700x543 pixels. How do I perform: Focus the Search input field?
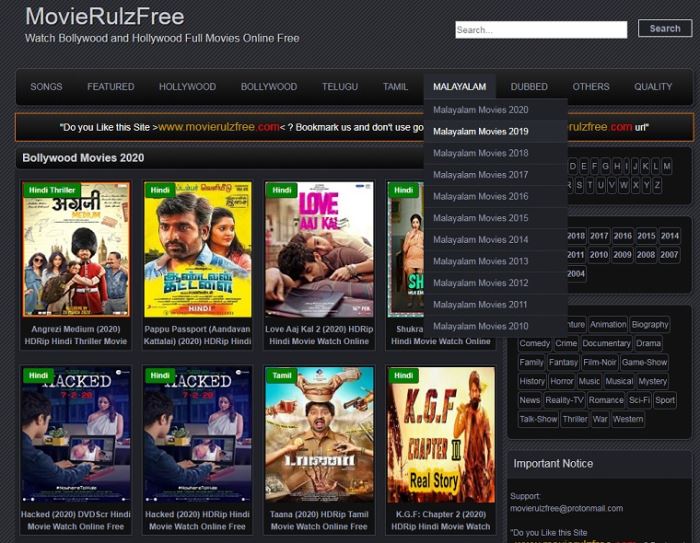coord(541,30)
